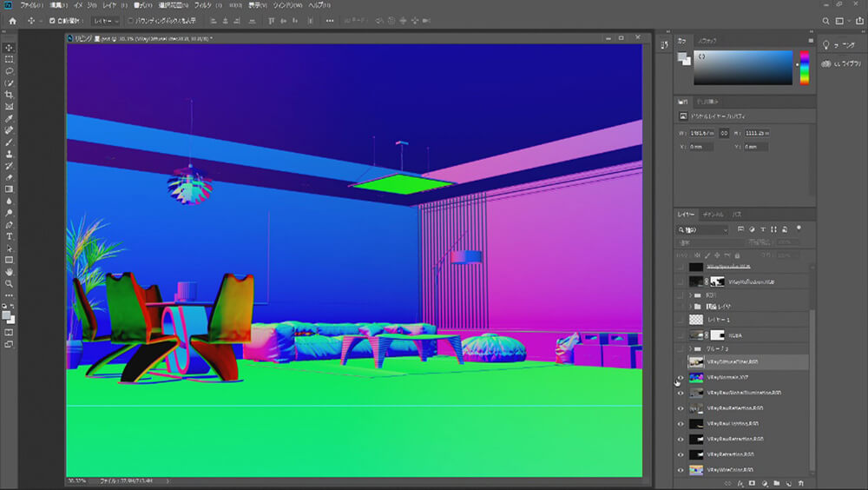The height and width of the screenshot is (490, 868).
Task: Click the rainbow hue slider
Action: pyautogui.click(x=805, y=68)
